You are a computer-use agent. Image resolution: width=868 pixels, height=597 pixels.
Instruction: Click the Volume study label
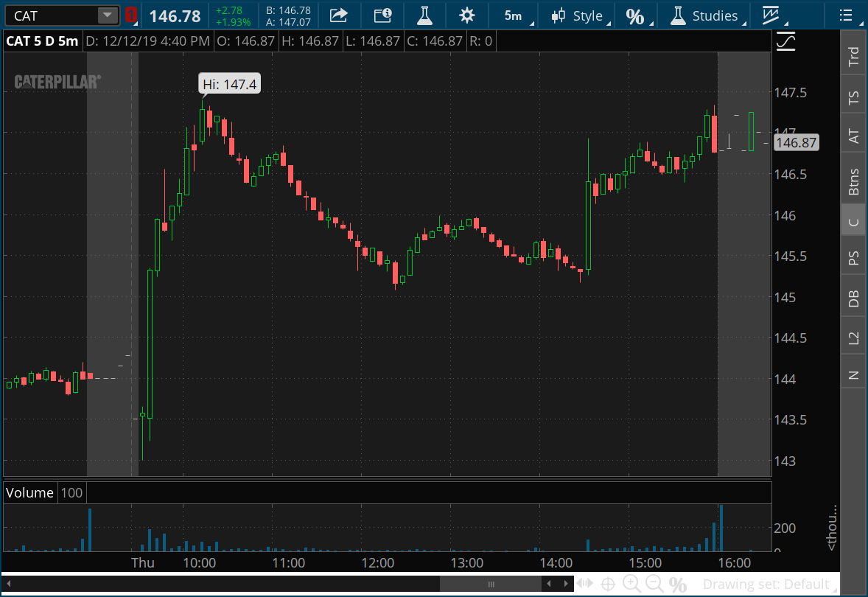pos(30,492)
